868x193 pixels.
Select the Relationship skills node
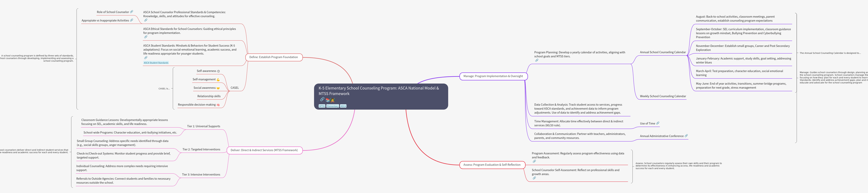click(x=209, y=96)
